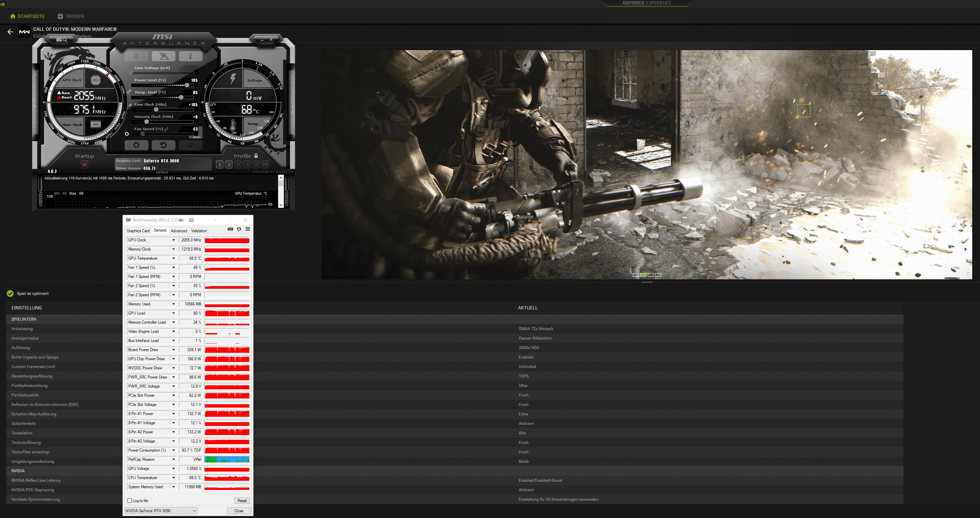
Task: Save profile with floppy disk icon
Action: pyautogui.click(x=266, y=165)
